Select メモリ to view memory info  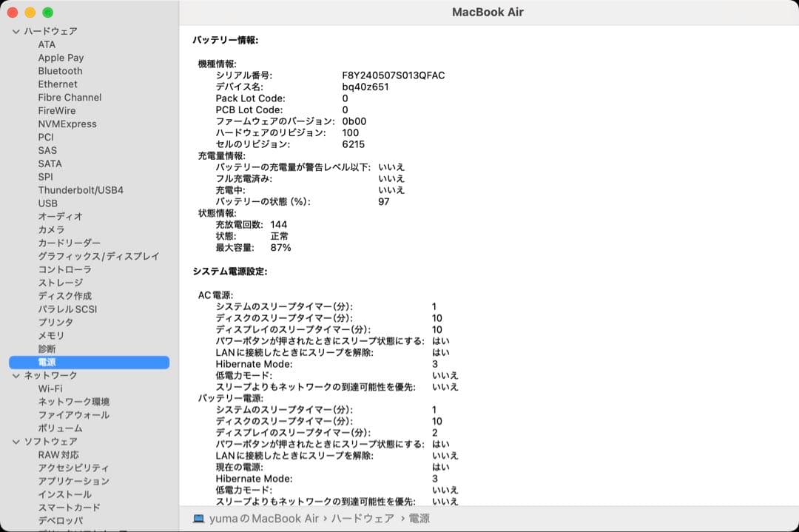tap(49, 335)
